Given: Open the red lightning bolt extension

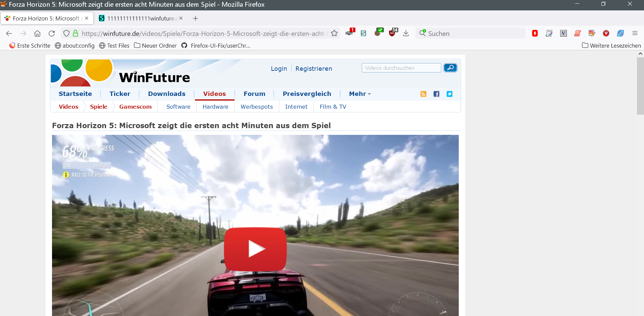Looking at the screenshot, I should pos(535,33).
